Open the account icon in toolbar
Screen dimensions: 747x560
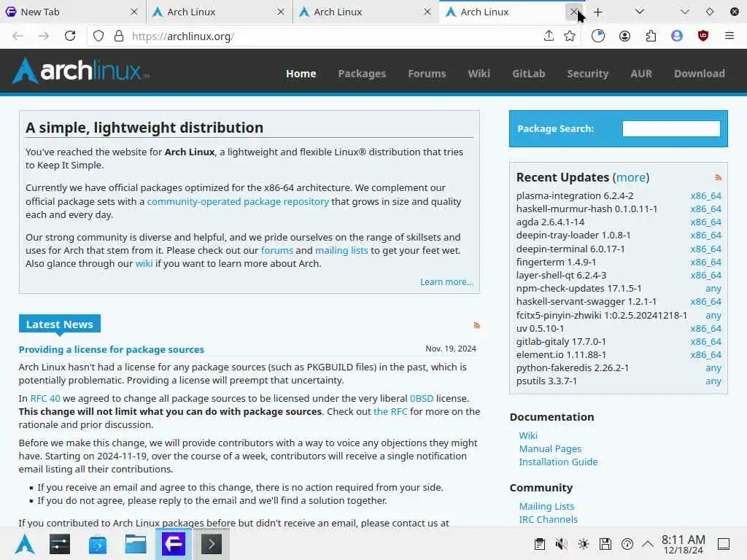624,36
